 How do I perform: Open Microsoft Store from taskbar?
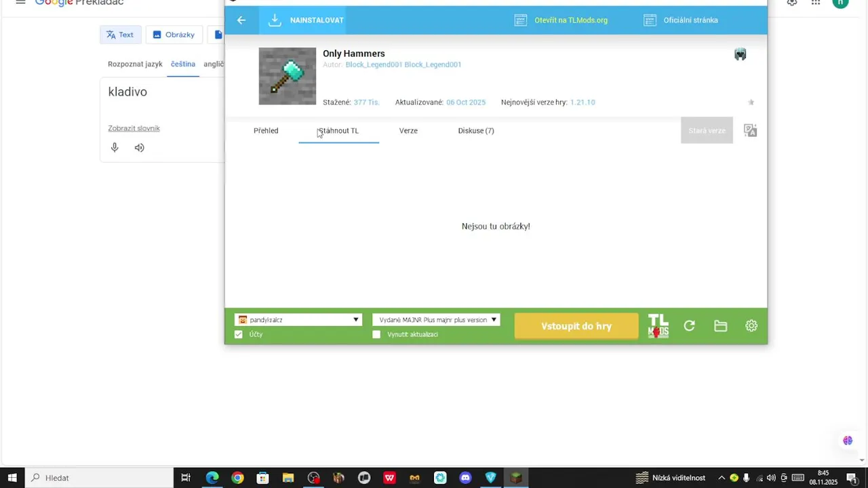(262, 478)
